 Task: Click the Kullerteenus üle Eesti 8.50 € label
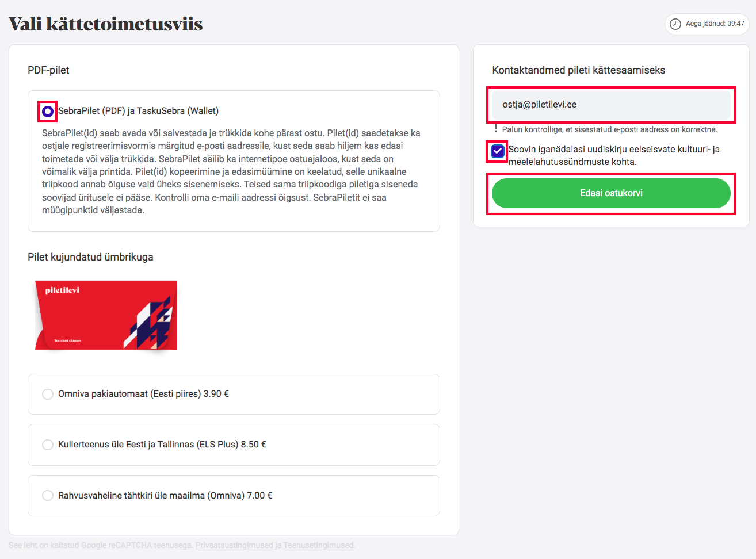(162, 445)
